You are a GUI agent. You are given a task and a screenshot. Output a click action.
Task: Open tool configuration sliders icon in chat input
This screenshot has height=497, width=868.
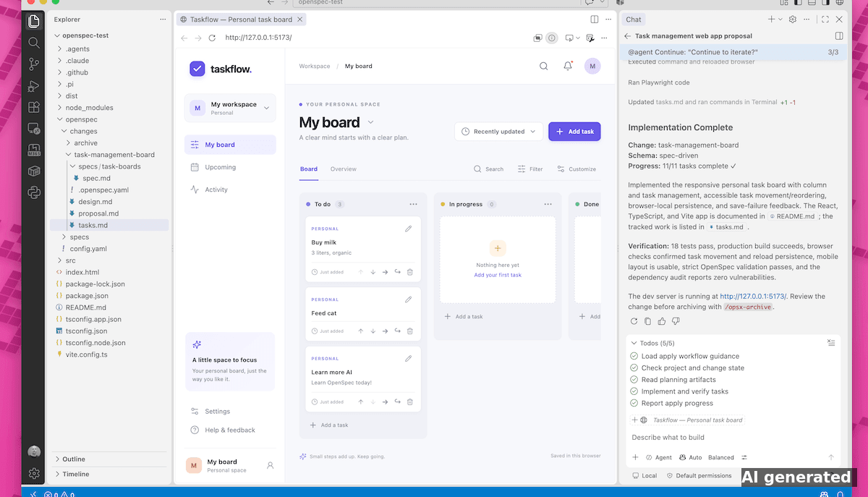[x=744, y=457]
